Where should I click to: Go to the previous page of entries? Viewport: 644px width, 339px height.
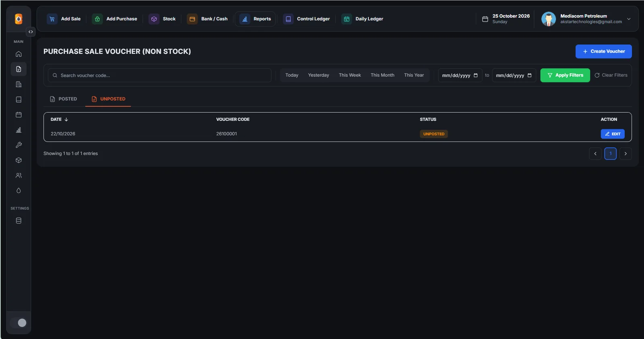click(595, 154)
